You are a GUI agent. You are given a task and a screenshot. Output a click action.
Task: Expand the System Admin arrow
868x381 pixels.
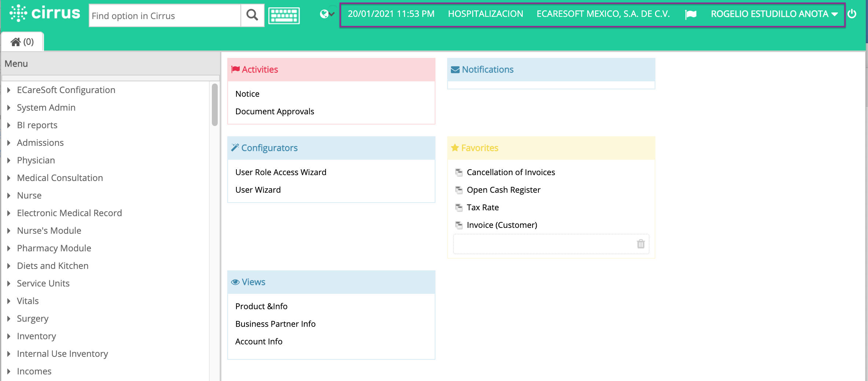(8, 108)
